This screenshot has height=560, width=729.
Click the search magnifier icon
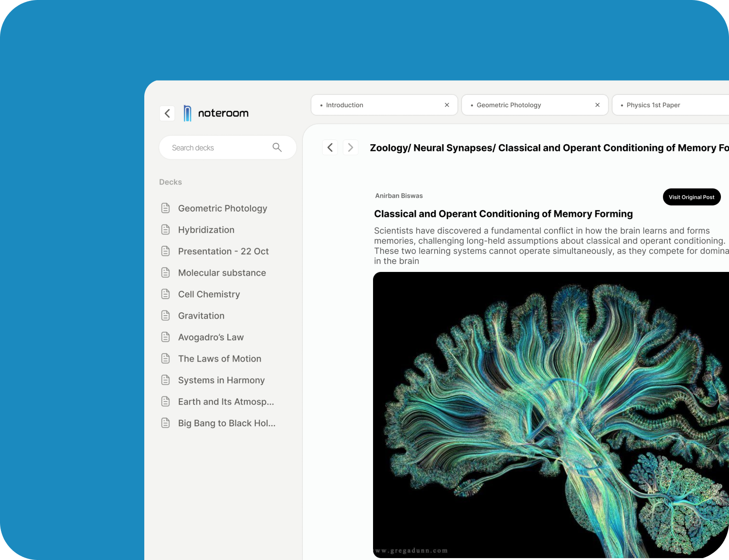(277, 148)
